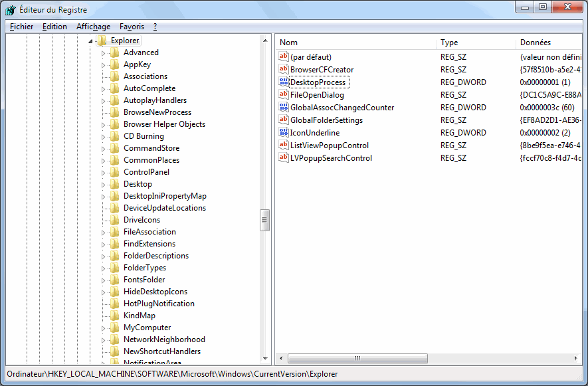Screen dimensions: 588x386
Task: Select the NetworkNeighborhood key
Action: 164,339
